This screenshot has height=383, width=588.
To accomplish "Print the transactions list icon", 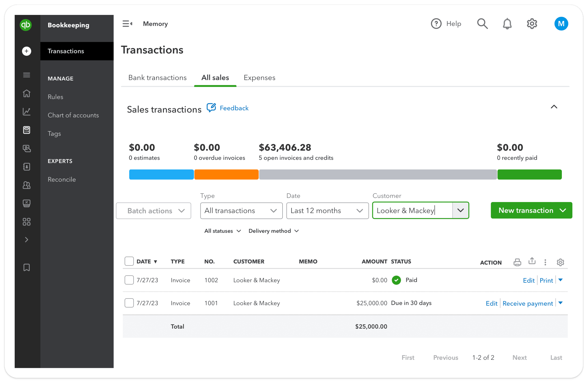I will pos(517,262).
